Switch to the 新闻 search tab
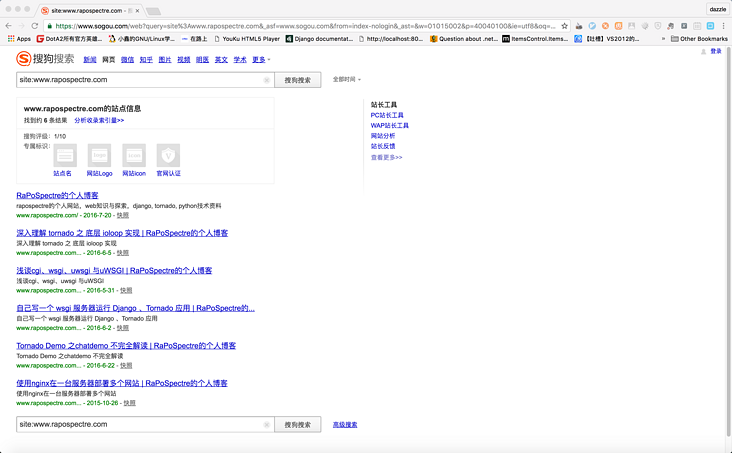Viewport: 732px width, 453px height. coord(90,60)
